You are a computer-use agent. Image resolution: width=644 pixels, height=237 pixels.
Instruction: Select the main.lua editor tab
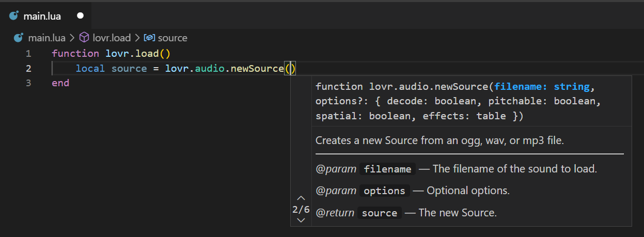[x=45, y=16]
